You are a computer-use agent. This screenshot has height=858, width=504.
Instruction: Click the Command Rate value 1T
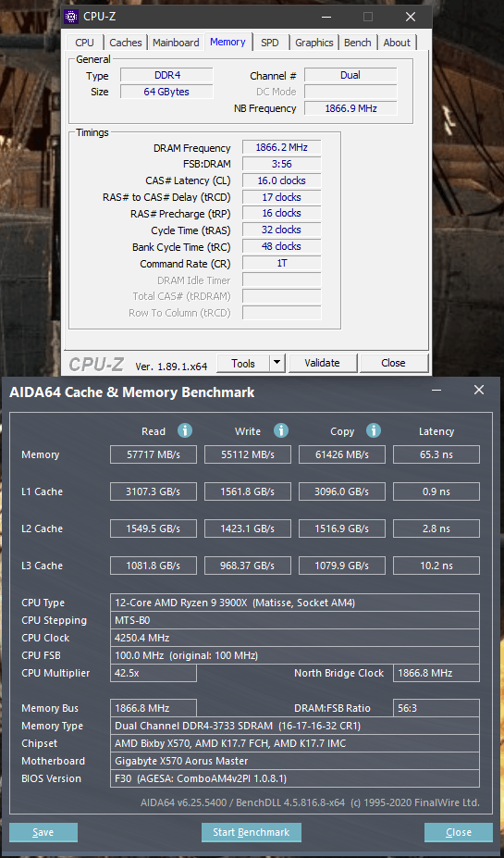pos(281,263)
